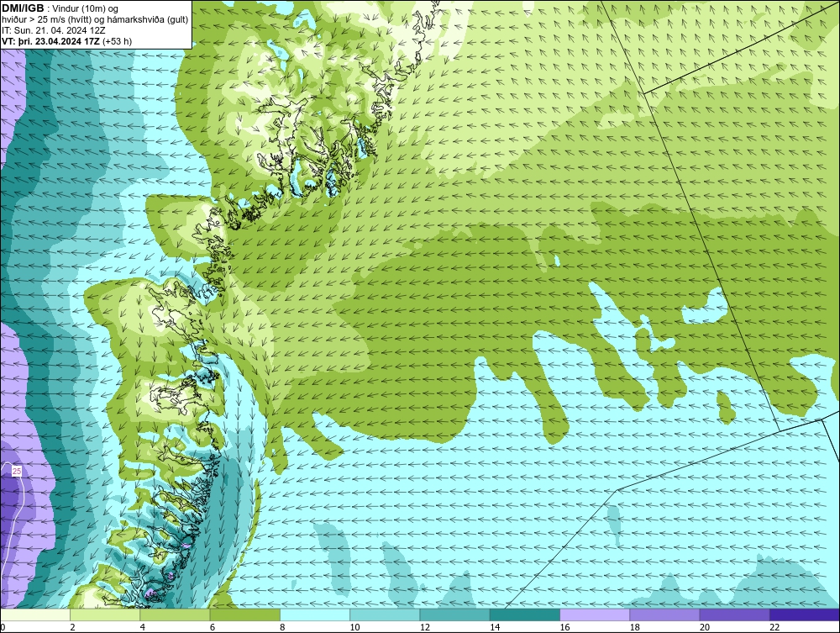Click the legend scale label '22'
The height and width of the screenshot is (633, 840).
point(774,628)
